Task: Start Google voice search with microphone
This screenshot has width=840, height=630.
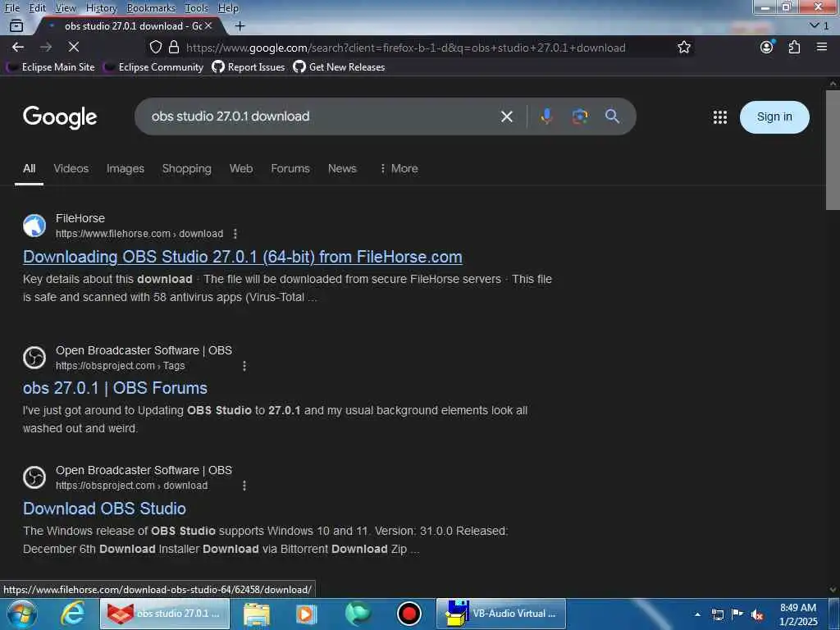Action: coord(546,116)
